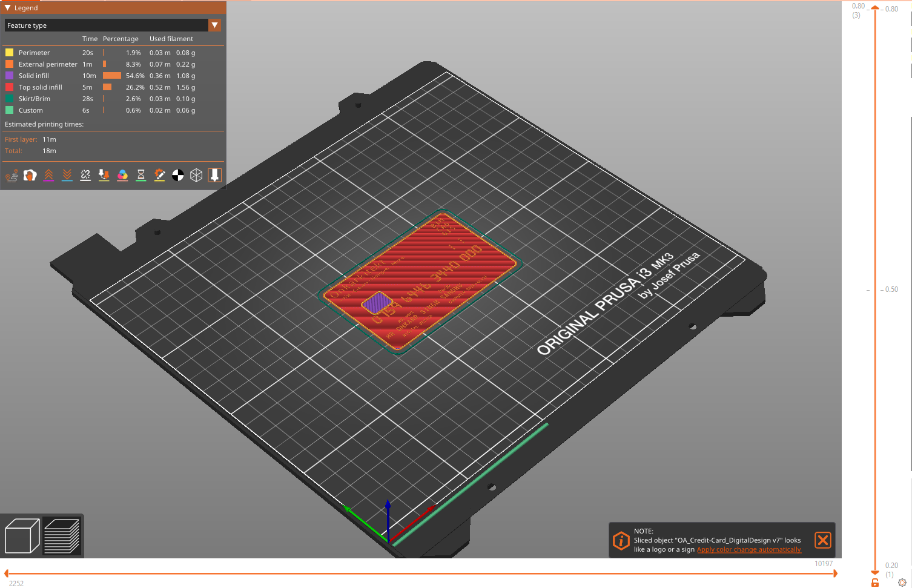The image size is (912, 588).
Task: Click Apply color change automatically link
Action: point(748,549)
